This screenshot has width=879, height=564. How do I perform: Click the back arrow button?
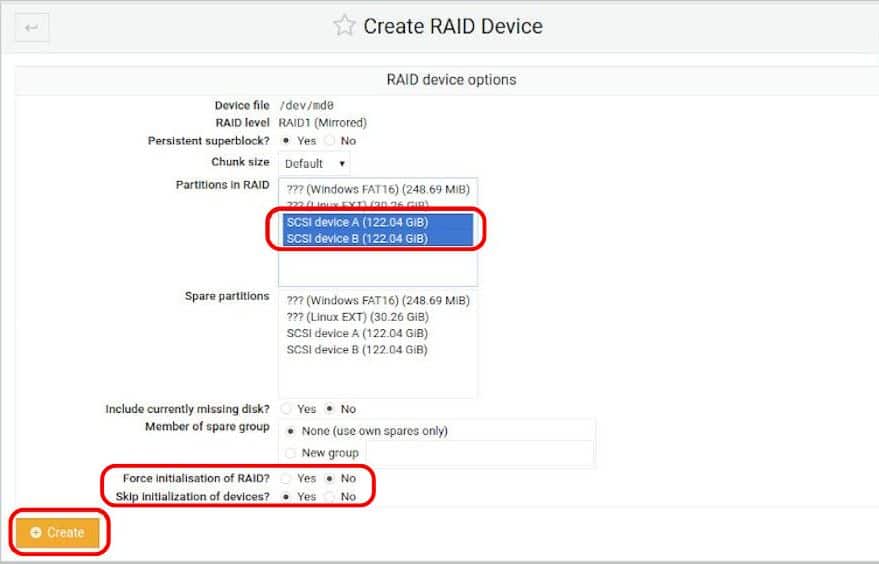[x=31, y=28]
